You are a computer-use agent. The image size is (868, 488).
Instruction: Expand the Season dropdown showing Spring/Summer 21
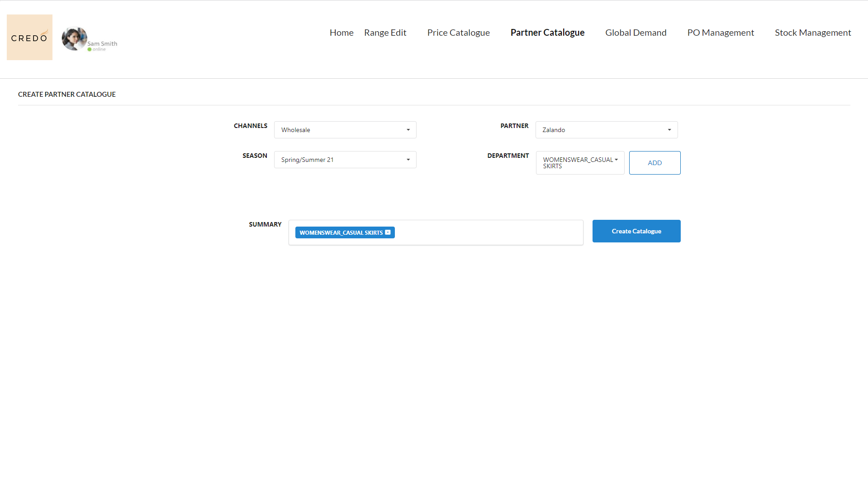tap(345, 160)
